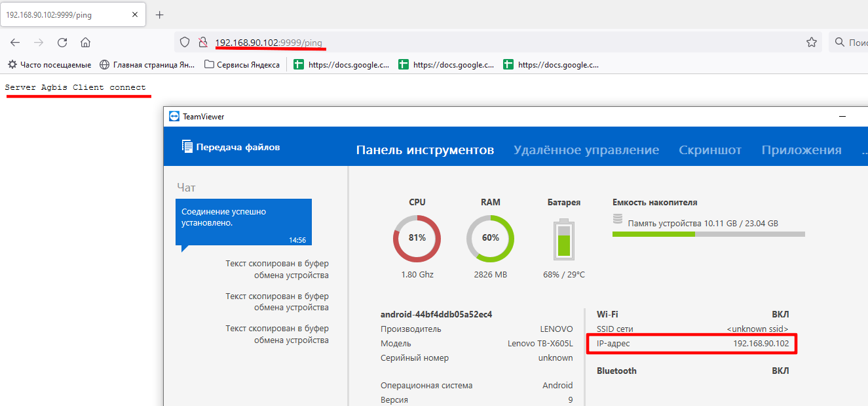
Task: Click the '68% / 29°C' battery reading
Action: [x=564, y=274]
